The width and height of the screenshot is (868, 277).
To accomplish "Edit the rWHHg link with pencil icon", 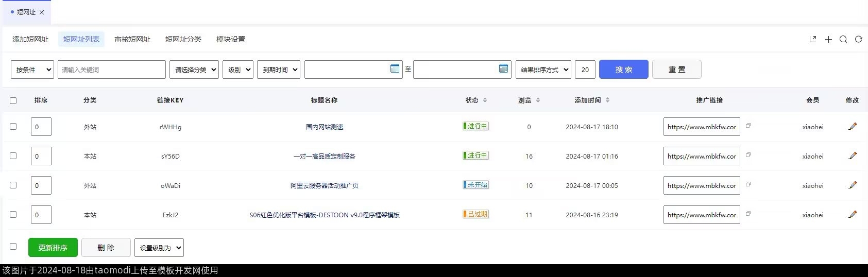I will point(853,126).
